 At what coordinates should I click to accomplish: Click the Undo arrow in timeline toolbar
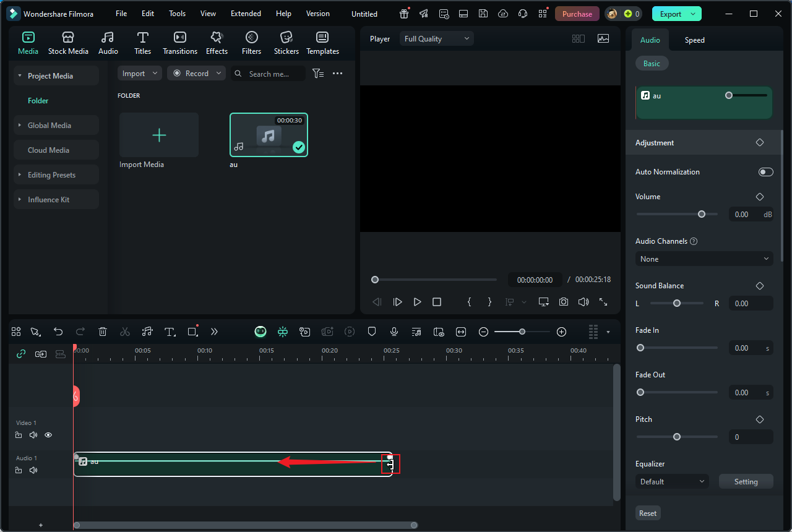tap(58, 332)
